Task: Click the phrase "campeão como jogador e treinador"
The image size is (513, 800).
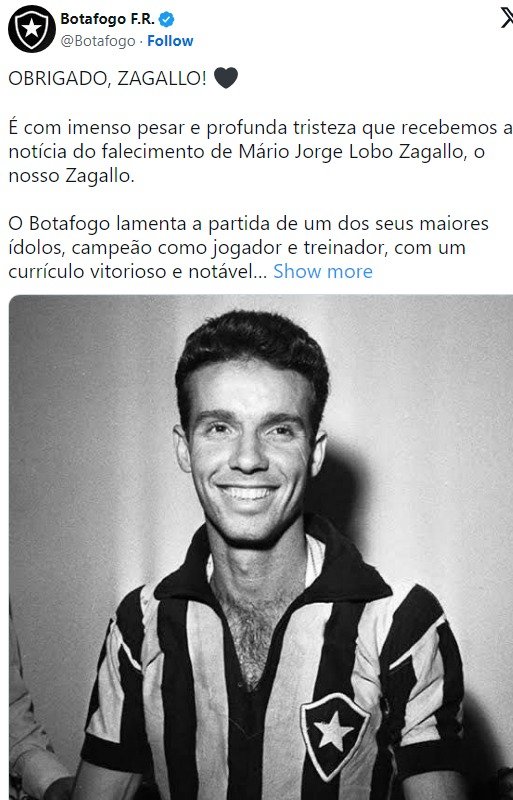Action: 230,247
